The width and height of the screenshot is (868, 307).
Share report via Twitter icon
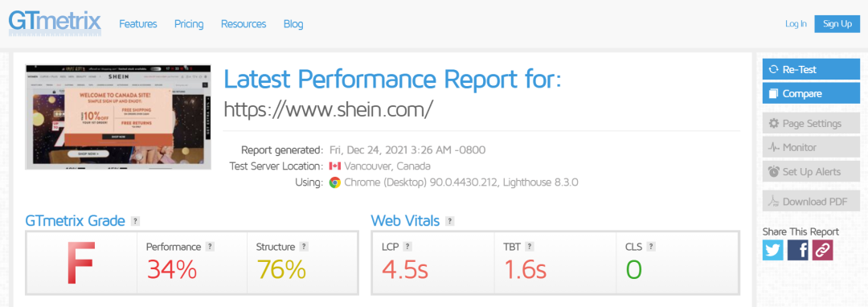click(x=773, y=250)
